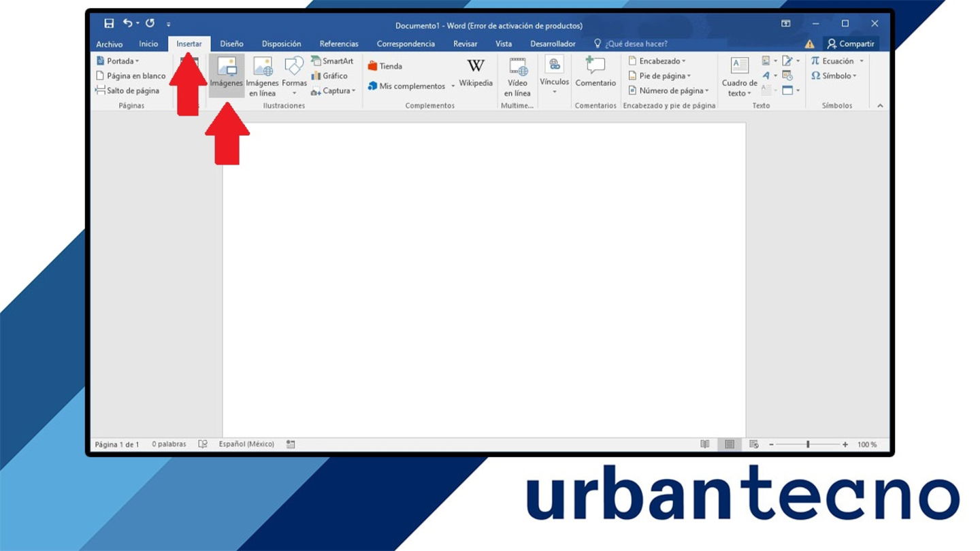Image resolution: width=980 pixels, height=551 pixels.
Task: Click the zoom slider handle
Action: click(808, 444)
